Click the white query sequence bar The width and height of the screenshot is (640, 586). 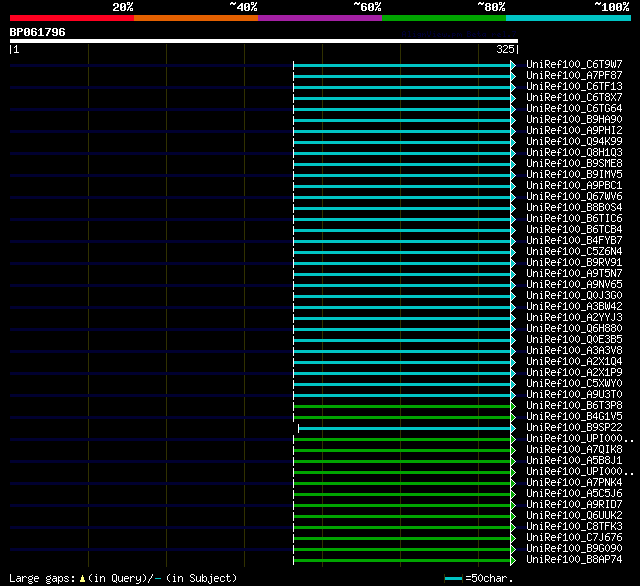(264, 41)
